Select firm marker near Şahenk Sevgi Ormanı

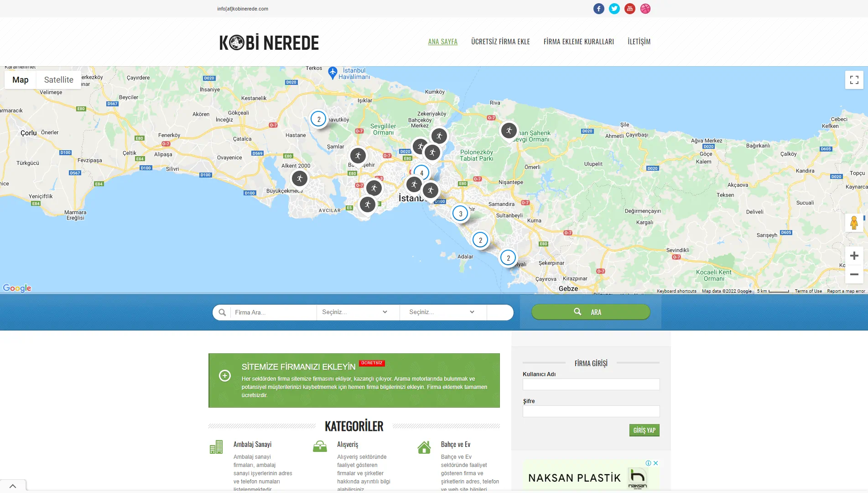click(x=509, y=131)
